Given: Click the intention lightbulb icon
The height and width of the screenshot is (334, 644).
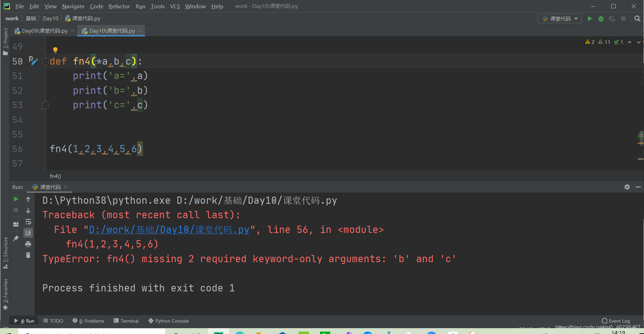Looking at the screenshot, I should [x=55, y=50].
